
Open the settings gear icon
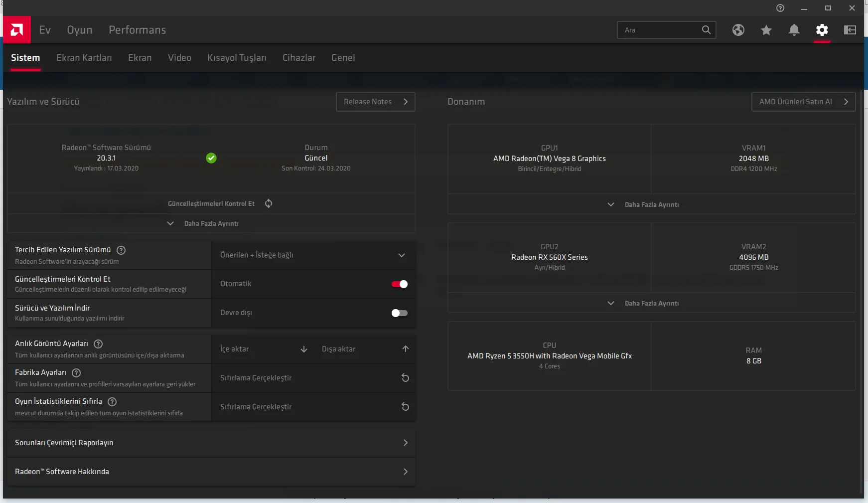coord(822,30)
